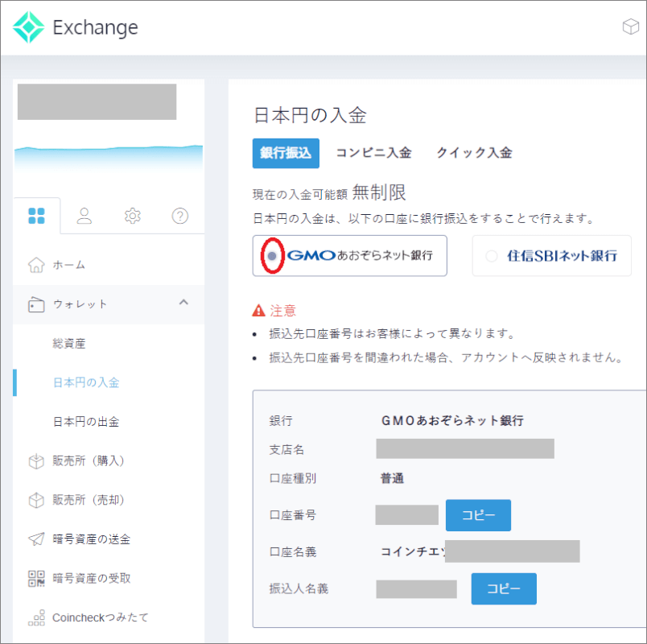Open 暗号資産の受取 page
Image resolution: width=647 pixels, height=644 pixels.
tap(92, 578)
